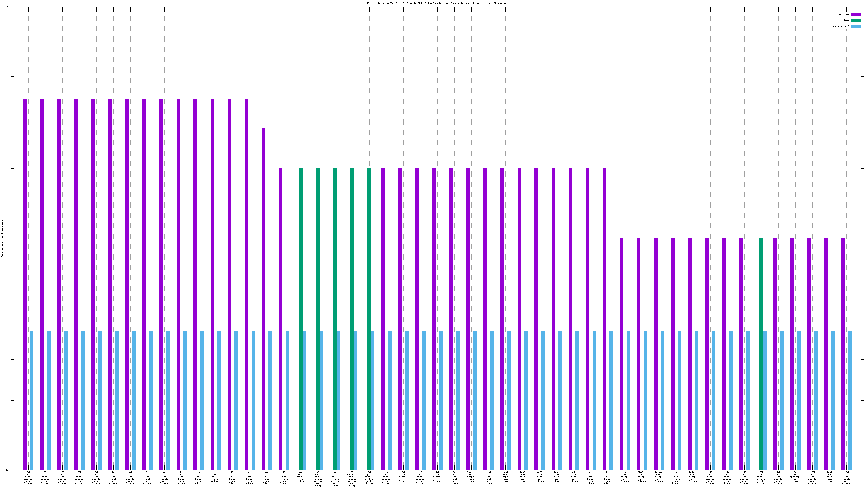Click the shorter purple bar for 6@1.list.dnswl.org 3 hops
Screen dimensions: 868x488
click(x=263, y=299)
